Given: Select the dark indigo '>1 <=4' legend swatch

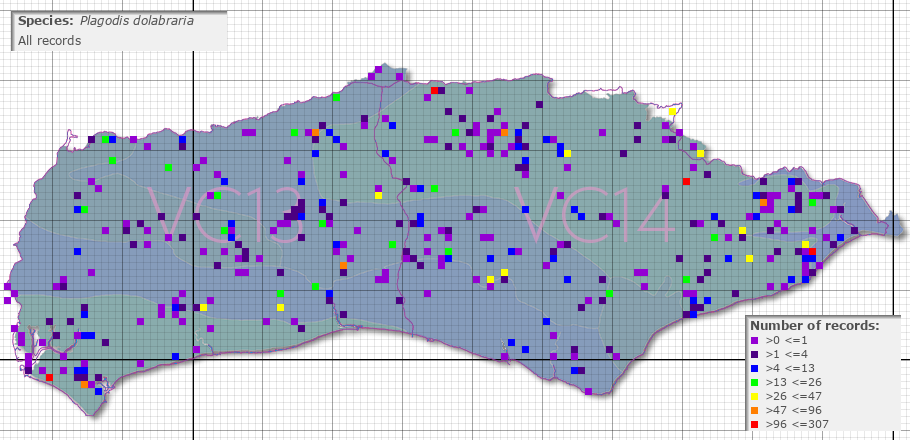Looking at the screenshot, I should (x=754, y=354).
